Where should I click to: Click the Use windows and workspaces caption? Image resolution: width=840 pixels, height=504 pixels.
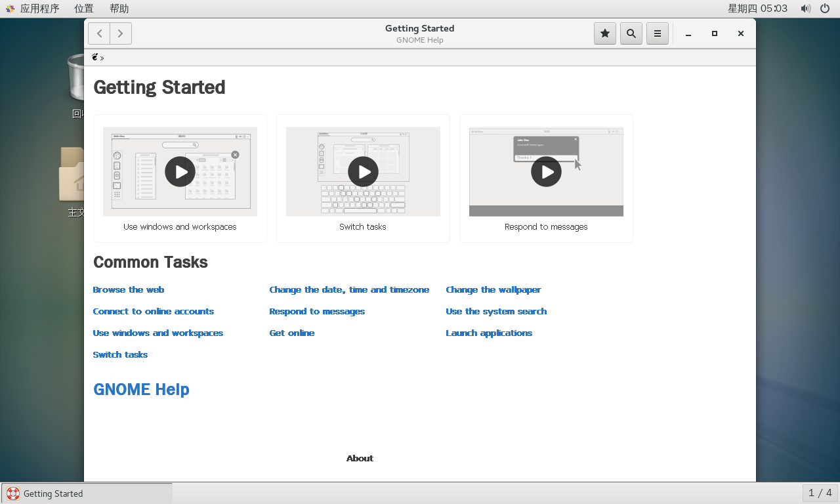[x=180, y=226]
